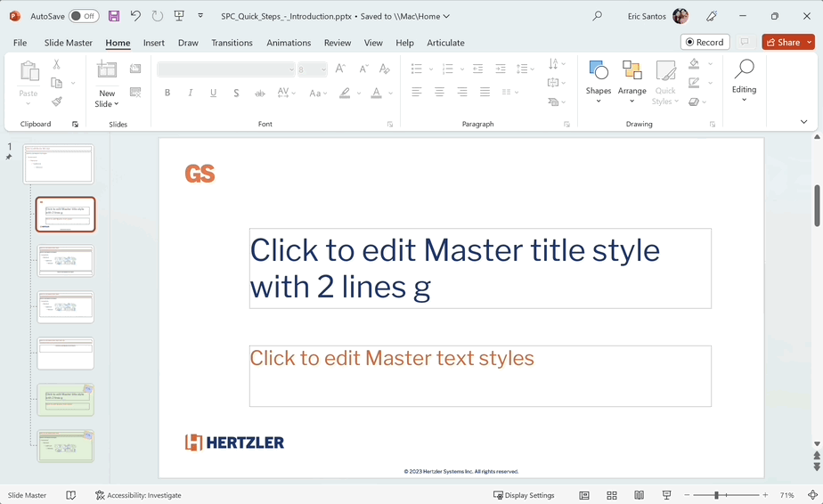This screenshot has height=504, width=823.
Task: Expand the Font name dropdown
Action: (290, 69)
